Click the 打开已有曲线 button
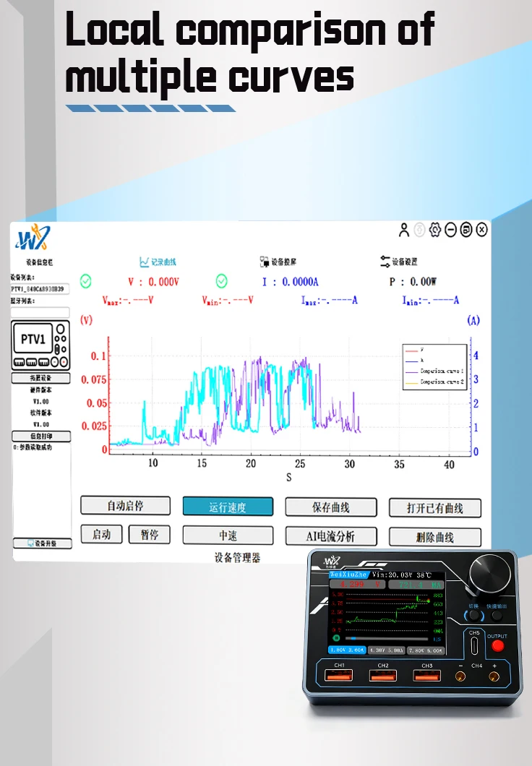532x766 pixels. click(435, 508)
